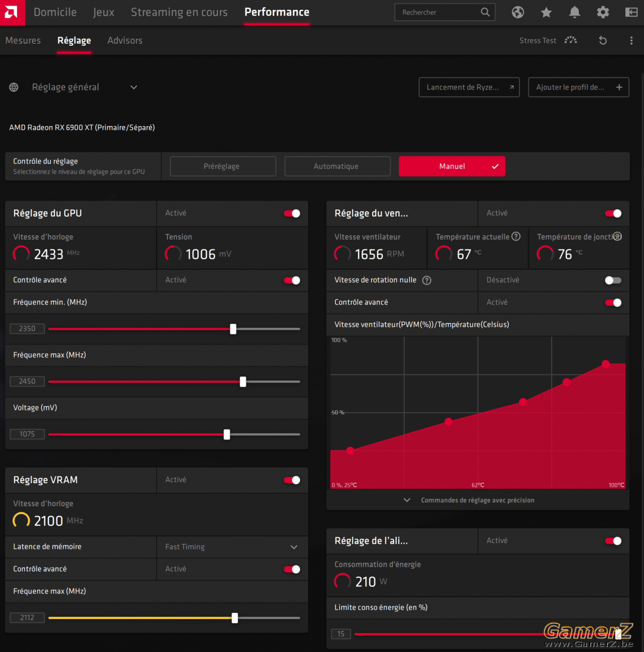Open the web browser globe icon
This screenshot has height=652, width=644.
518,12
